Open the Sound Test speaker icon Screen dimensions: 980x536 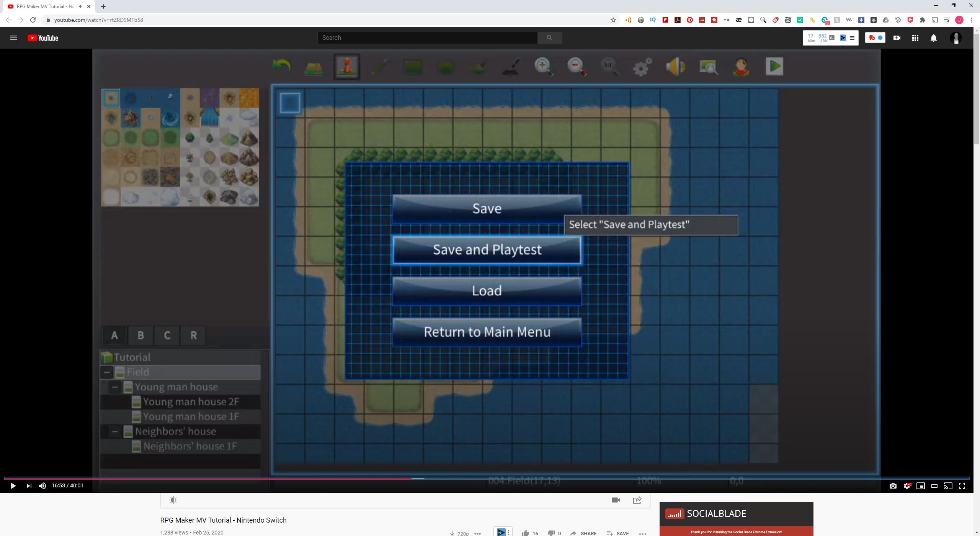pos(675,67)
